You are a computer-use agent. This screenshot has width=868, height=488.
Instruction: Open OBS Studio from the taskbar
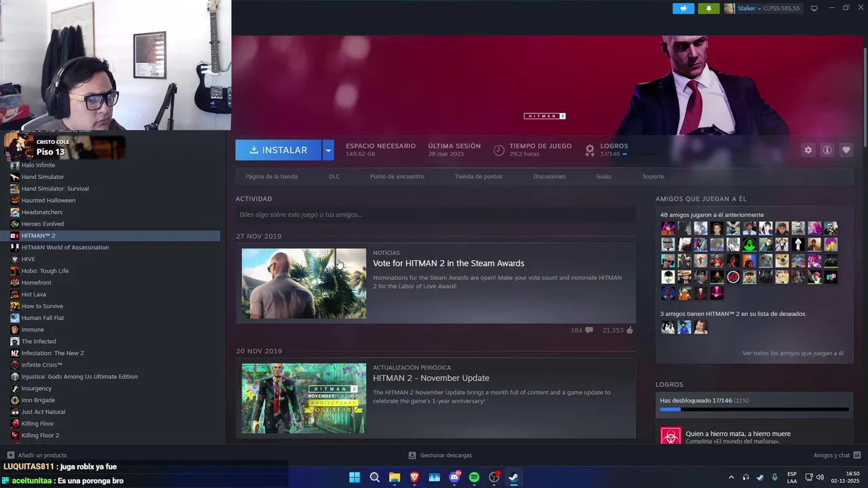494,477
